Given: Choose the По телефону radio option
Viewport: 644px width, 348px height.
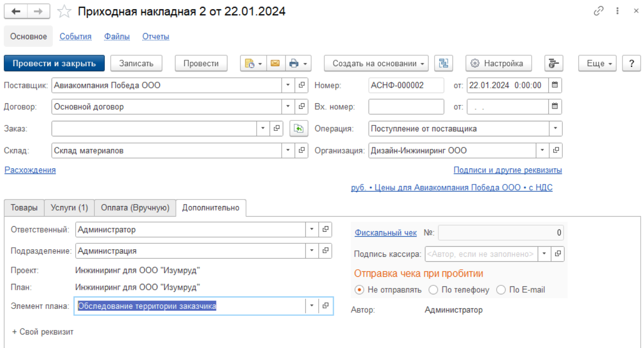Looking at the screenshot, I should tap(434, 290).
